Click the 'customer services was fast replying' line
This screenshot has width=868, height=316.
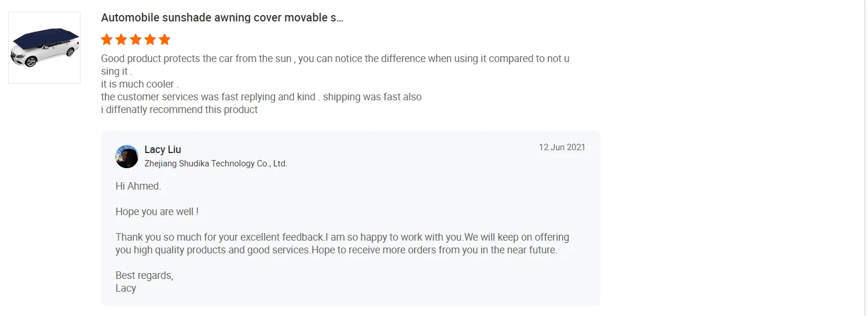(x=261, y=97)
